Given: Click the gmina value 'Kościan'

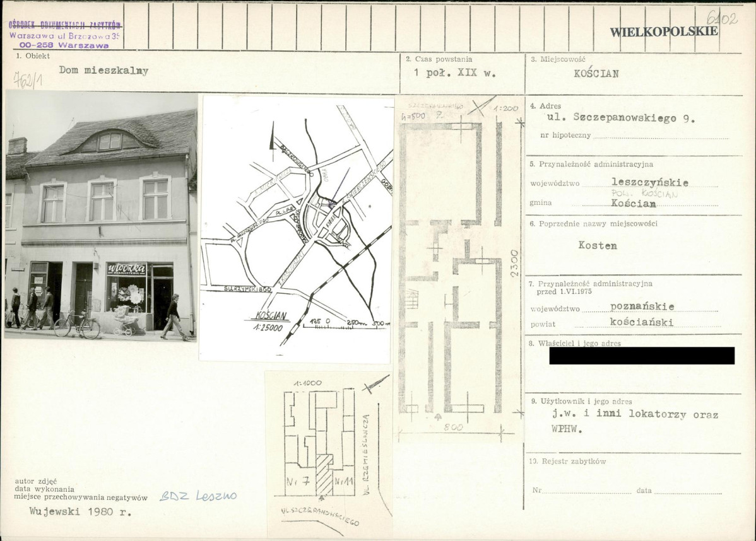Looking at the screenshot, I should click(634, 203).
